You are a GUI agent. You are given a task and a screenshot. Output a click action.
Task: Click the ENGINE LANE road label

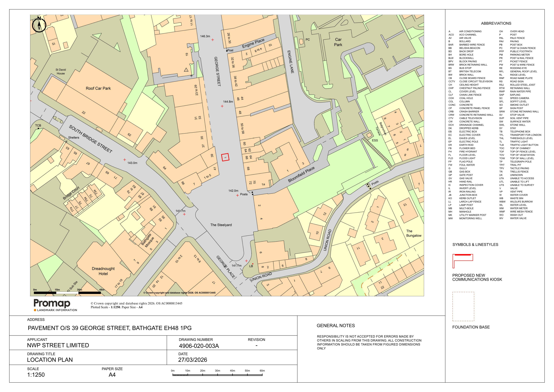pyautogui.click(x=291, y=62)
